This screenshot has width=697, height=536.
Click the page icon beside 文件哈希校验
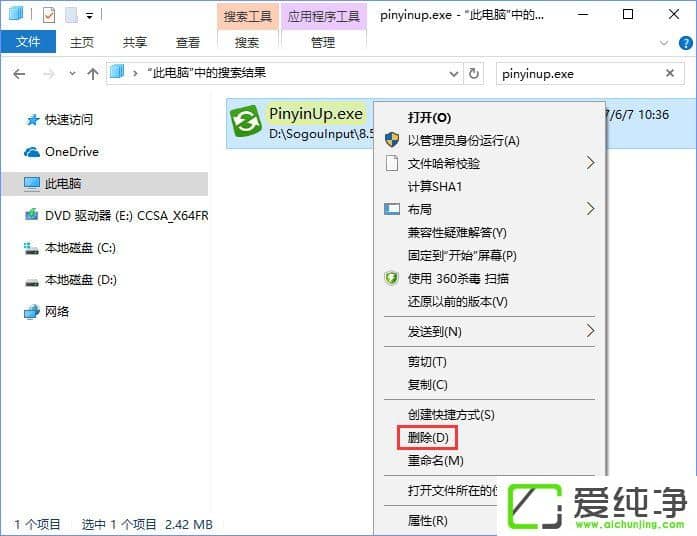[392, 163]
